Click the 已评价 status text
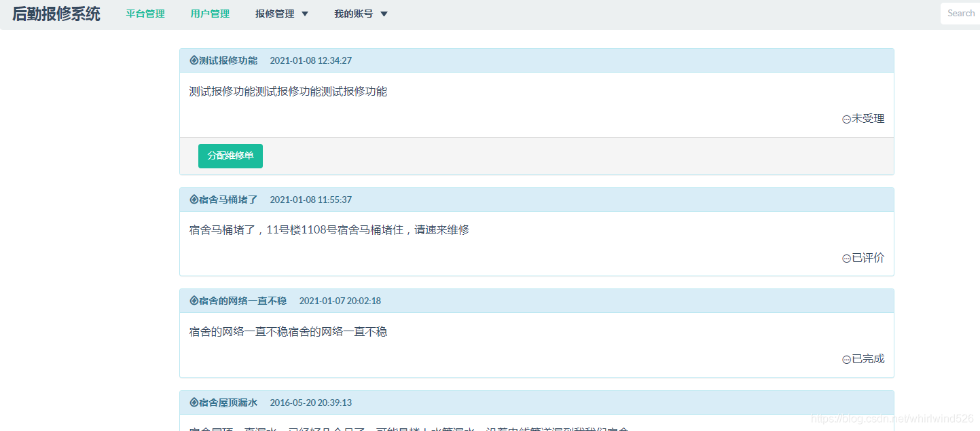980x431 pixels. [x=869, y=258]
